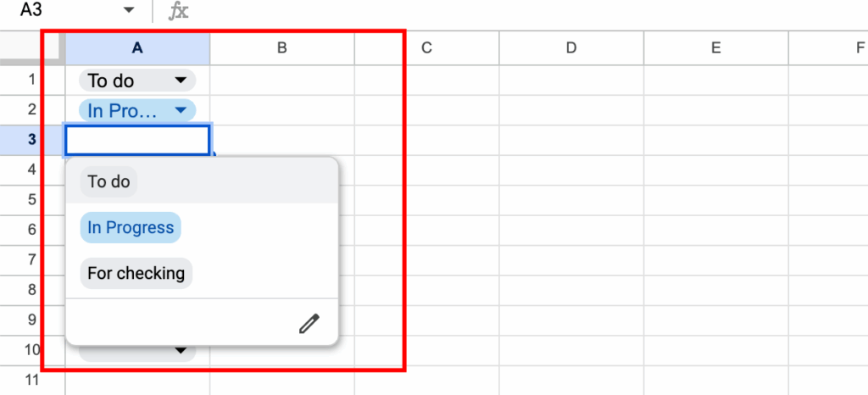Click the fx function icon
The height and width of the screenshot is (395, 868).
click(179, 11)
